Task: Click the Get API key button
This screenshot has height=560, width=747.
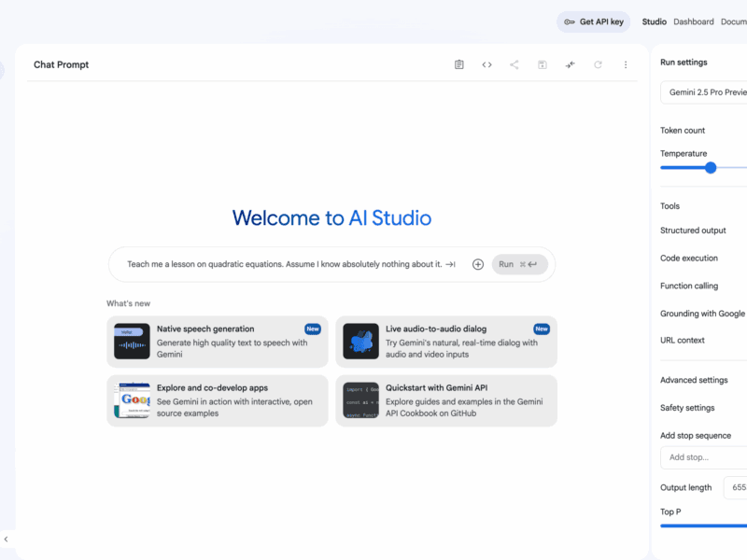Action: point(593,21)
